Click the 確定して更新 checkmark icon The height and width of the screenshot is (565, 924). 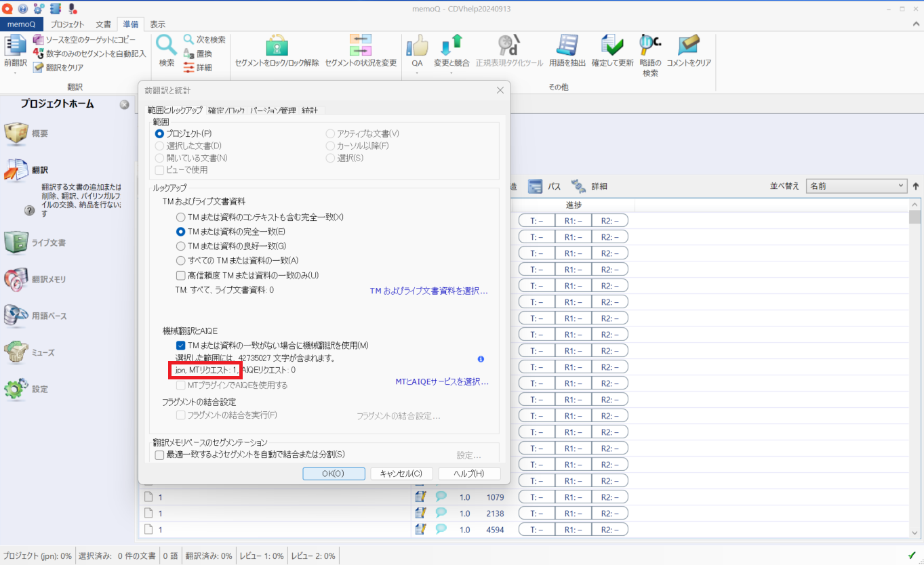pos(612,45)
